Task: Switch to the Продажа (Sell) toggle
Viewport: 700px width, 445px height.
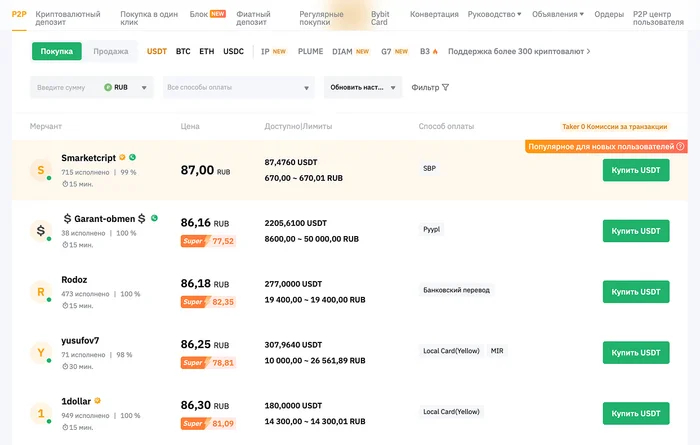Action: coord(110,51)
